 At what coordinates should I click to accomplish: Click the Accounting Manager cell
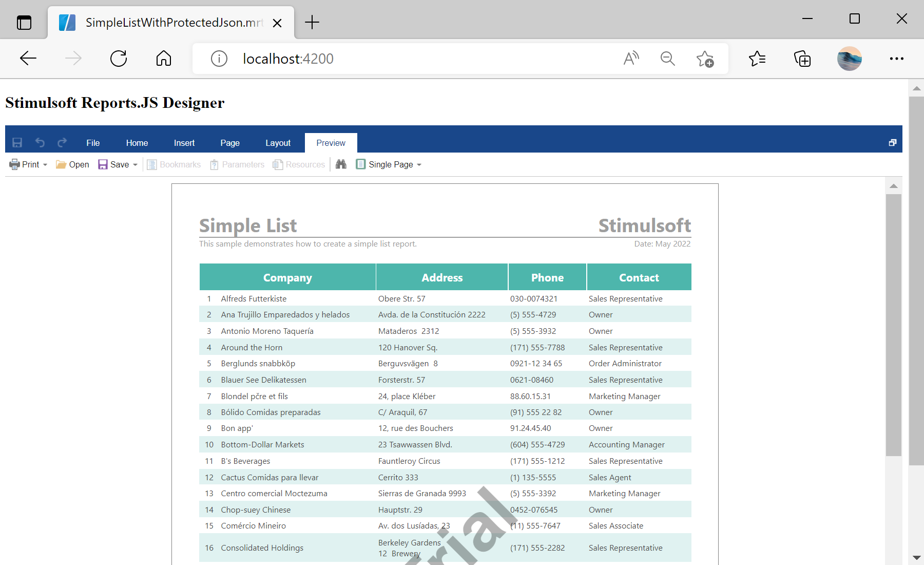(627, 445)
